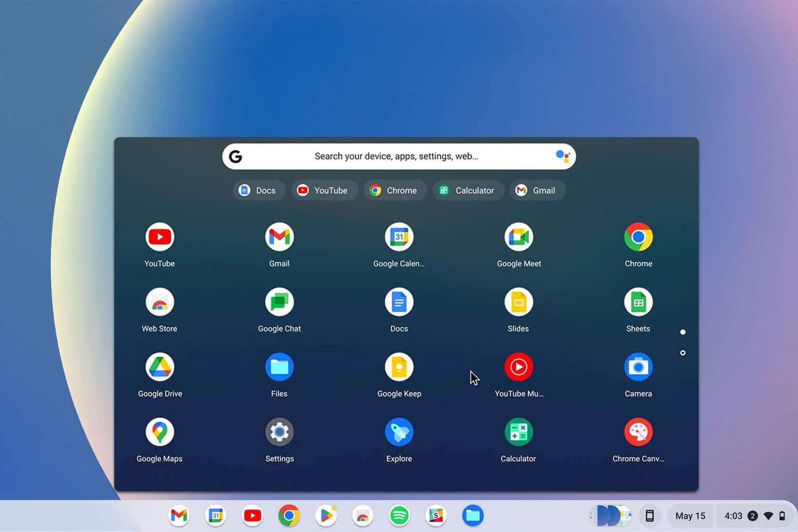Open the Docs app in the grid
Viewport: 798px width, 532px height.
tap(399, 302)
